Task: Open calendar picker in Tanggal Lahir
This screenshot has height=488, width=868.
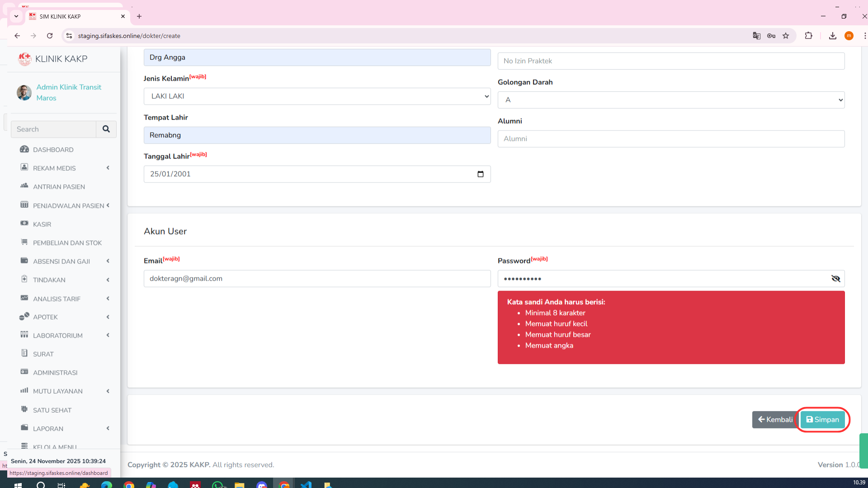Action: (480, 174)
